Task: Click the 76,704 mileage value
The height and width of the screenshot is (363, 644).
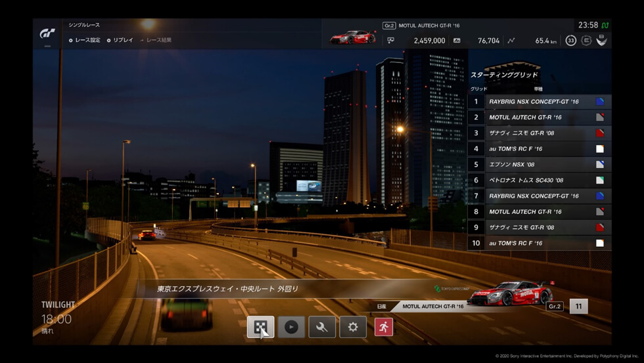Action: (x=488, y=41)
